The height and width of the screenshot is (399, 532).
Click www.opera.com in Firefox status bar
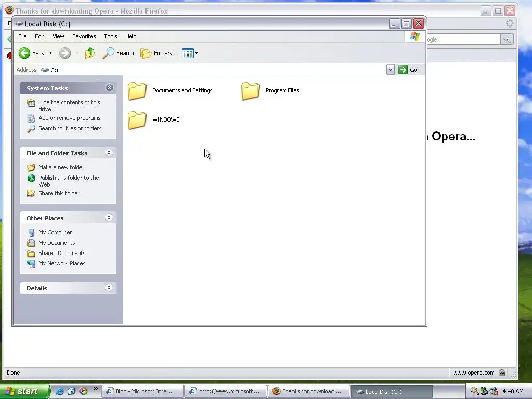474,373
